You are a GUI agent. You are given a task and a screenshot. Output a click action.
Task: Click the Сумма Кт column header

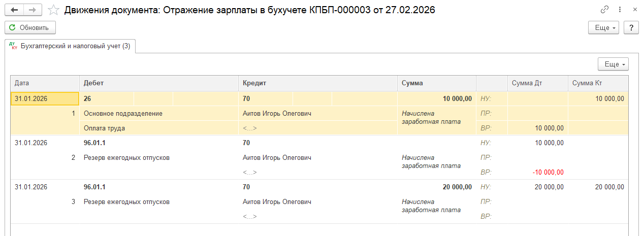(598, 83)
